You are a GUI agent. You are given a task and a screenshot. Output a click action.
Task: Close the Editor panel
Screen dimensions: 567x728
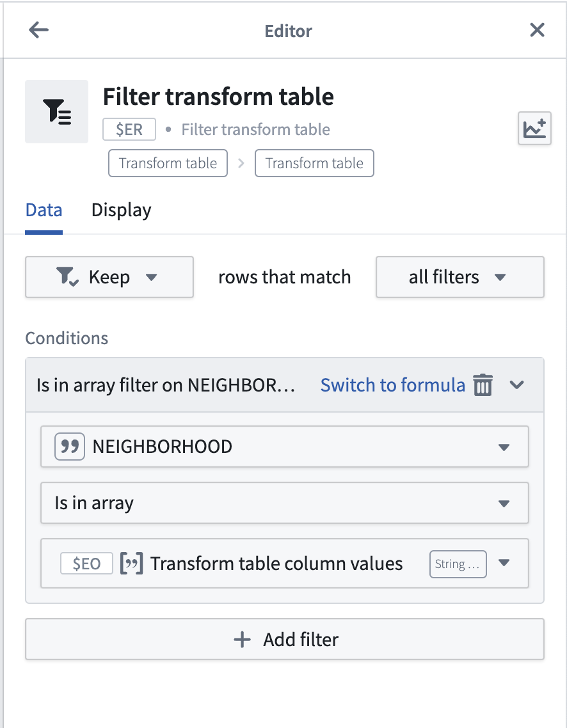(537, 30)
